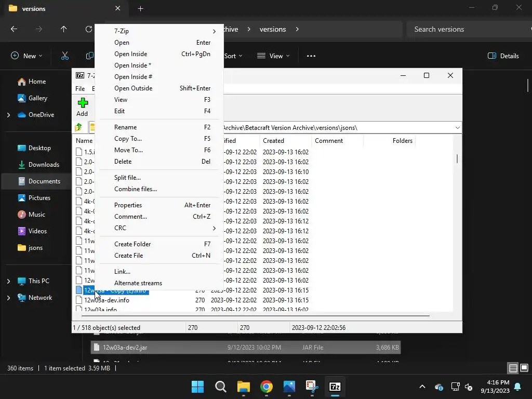The height and width of the screenshot is (399, 532).
Task: Open the Sort dropdown in Explorer
Action: pos(233,56)
